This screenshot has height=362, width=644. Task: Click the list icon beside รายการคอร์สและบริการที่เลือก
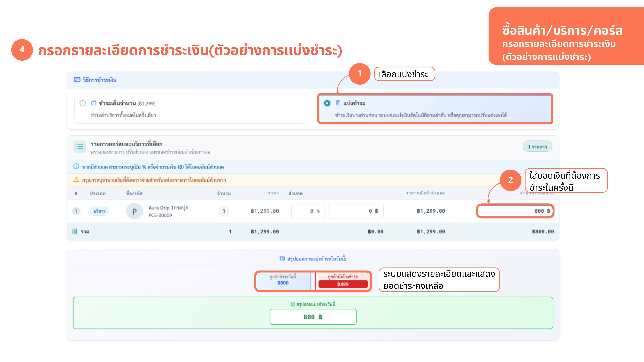[x=80, y=147]
